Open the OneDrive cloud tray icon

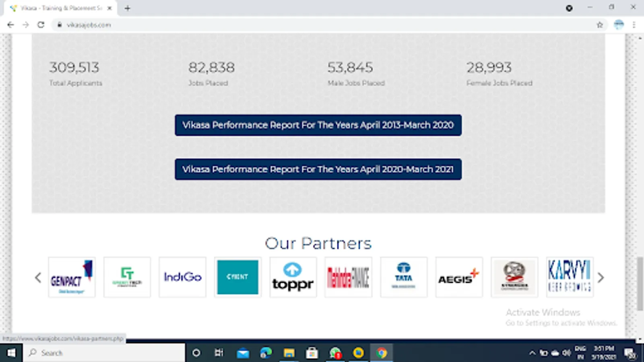[555, 353]
